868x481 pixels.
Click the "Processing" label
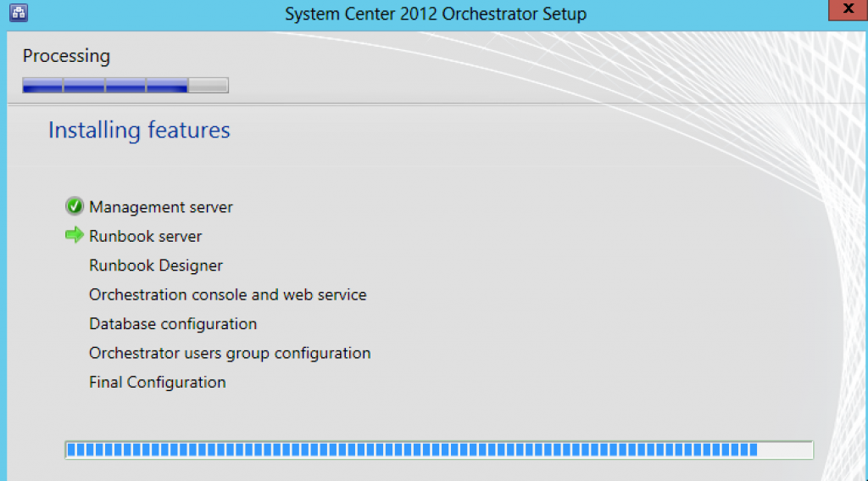click(x=66, y=56)
